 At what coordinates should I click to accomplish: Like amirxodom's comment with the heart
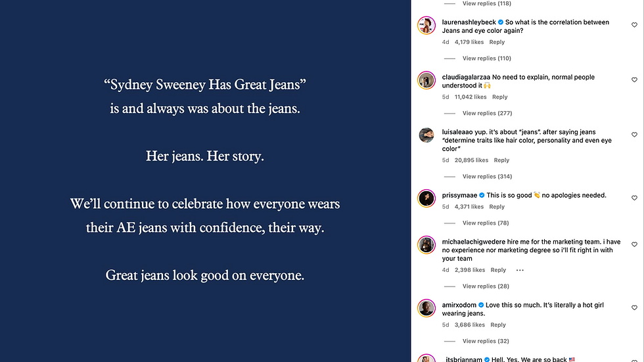click(x=634, y=308)
